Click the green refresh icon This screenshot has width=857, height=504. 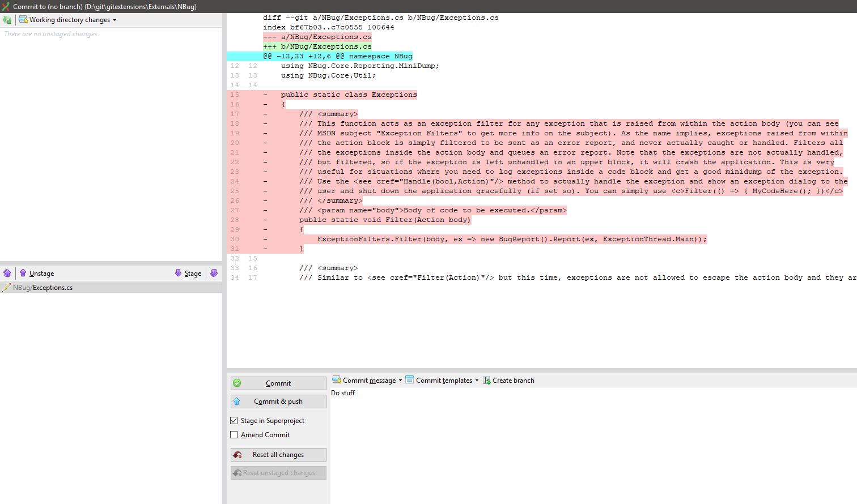[x=7, y=20]
